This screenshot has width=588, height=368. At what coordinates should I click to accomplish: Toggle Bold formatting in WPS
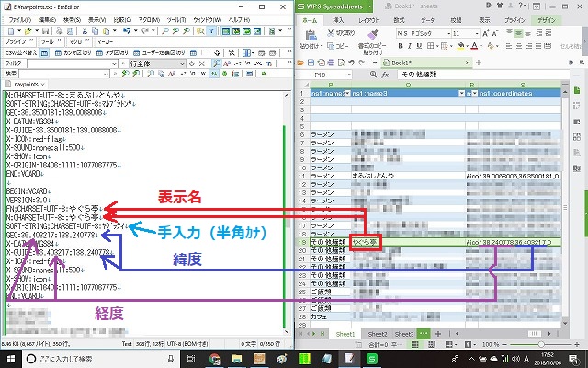pos(401,46)
